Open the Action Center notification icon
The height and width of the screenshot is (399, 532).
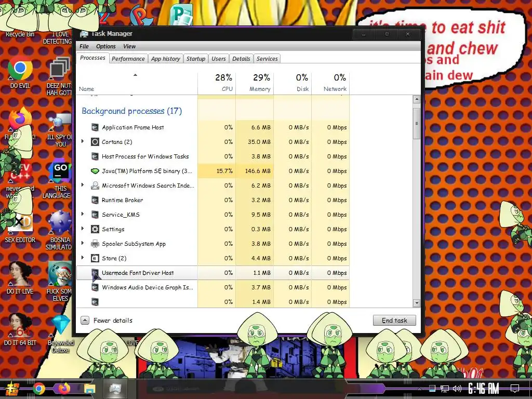pos(515,389)
